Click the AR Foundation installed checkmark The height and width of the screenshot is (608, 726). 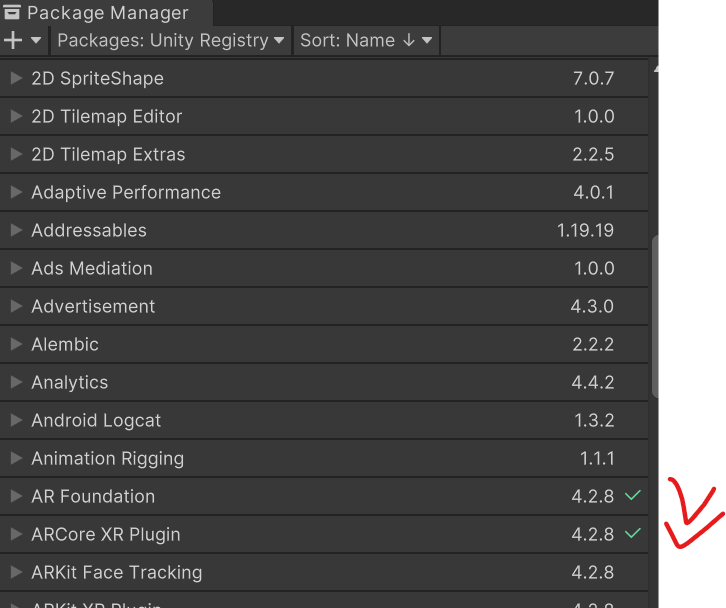632,495
